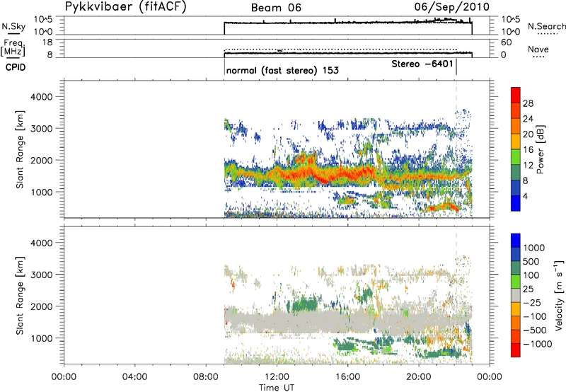Click the gray segment of Velocity colorbar
Viewport: 566px width, 392px height.
pos(516,295)
